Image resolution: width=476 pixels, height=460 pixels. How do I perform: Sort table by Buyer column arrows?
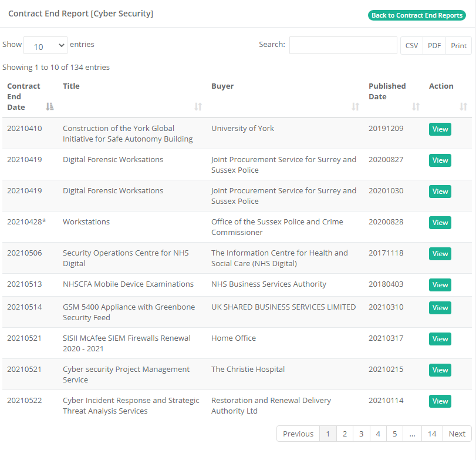[355, 106]
